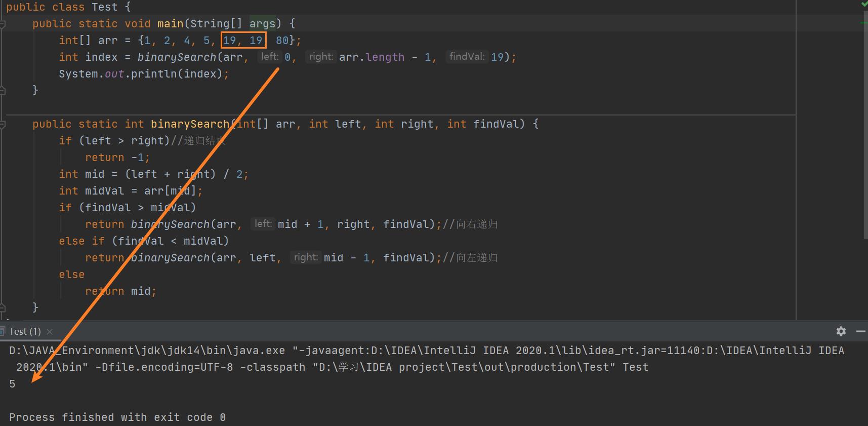Click the green inspection checkmark indicator
The width and height of the screenshot is (868, 426).
click(x=864, y=4)
